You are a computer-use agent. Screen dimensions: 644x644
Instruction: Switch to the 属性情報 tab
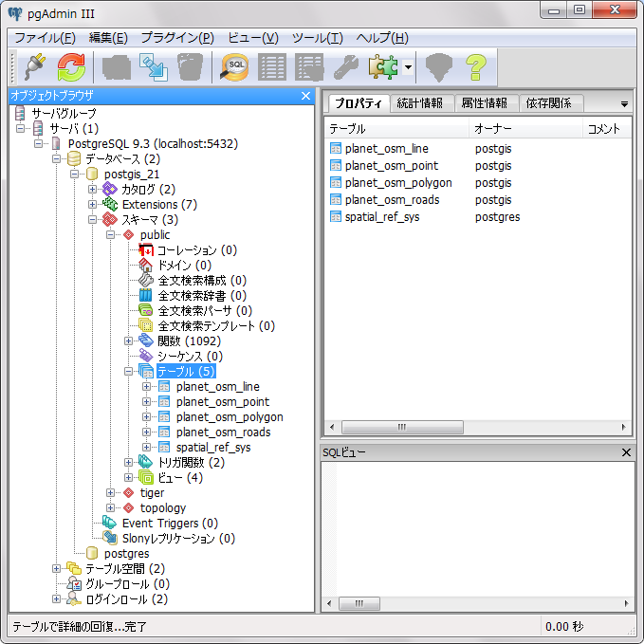click(485, 103)
